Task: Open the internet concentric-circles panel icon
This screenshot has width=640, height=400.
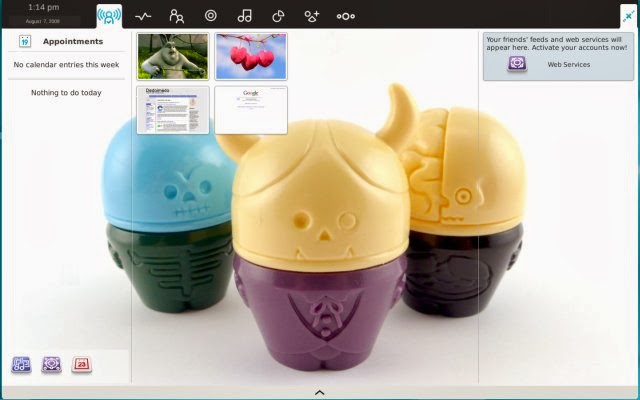Action: 211,16
